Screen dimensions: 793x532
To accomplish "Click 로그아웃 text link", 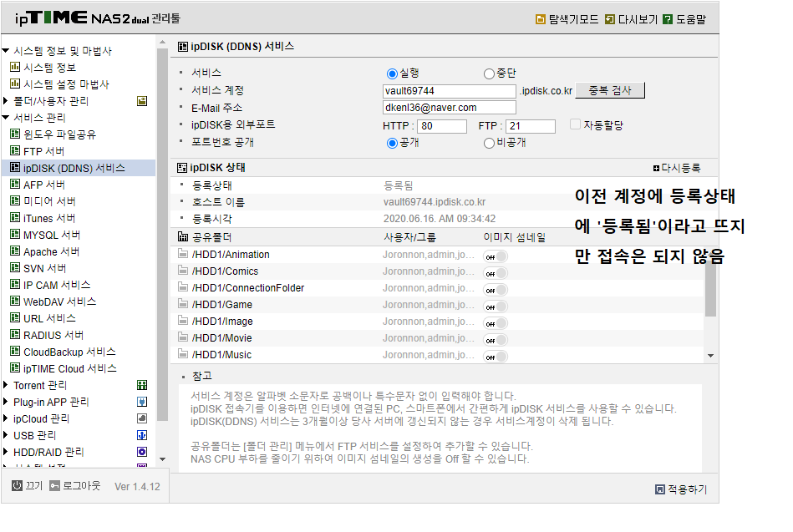I will (x=81, y=485).
